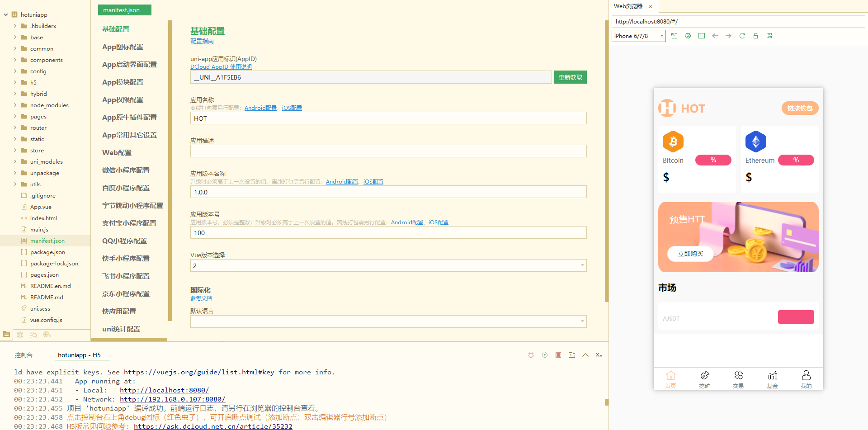
Task: Select the 微信小程序配置 section in manifest editor
Action: coord(125,170)
